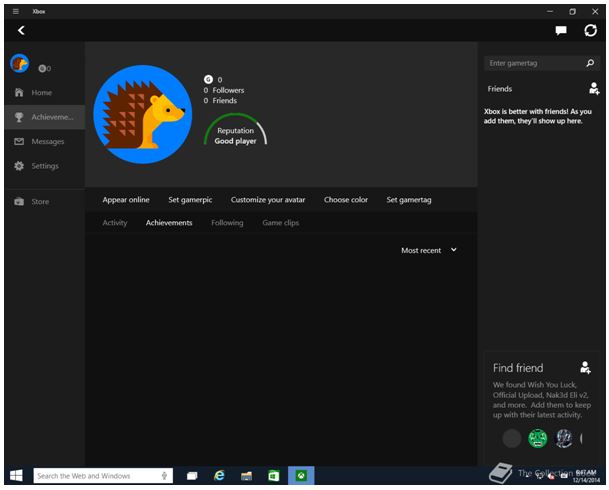Click the microphone icon in taskbar search
The image size is (609, 490).
pos(164,476)
